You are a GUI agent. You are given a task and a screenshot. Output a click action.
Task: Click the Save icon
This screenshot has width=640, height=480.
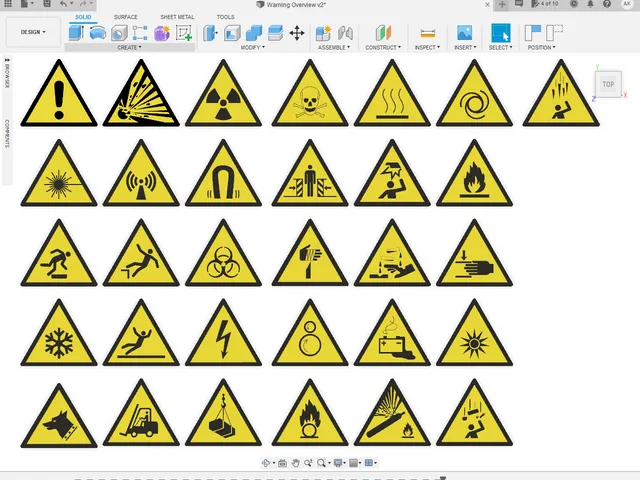click(47, 4)
